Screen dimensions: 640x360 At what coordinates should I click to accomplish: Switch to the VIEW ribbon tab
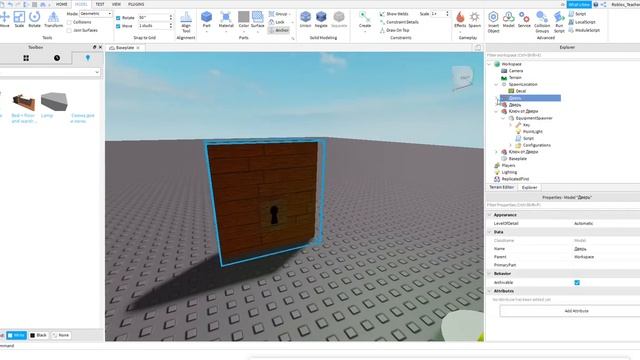point(116,4)
